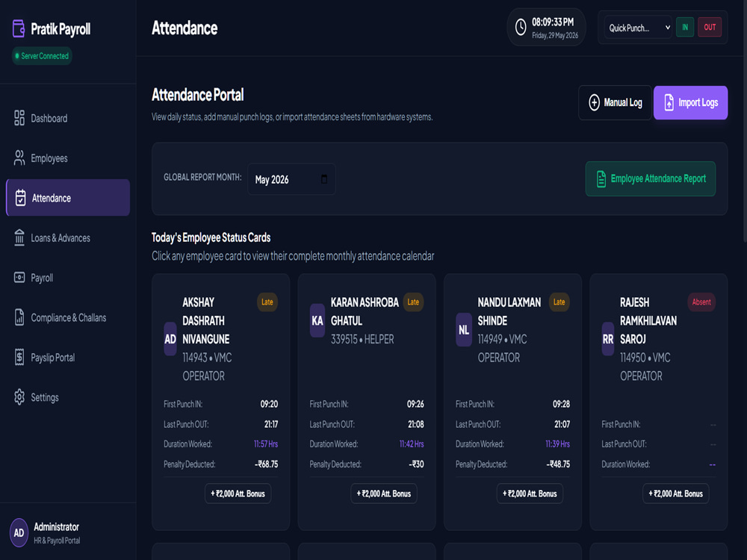Click the 11:39 Hrs duration value
This screenshot has width=747, height=560.
click(557, 444)
